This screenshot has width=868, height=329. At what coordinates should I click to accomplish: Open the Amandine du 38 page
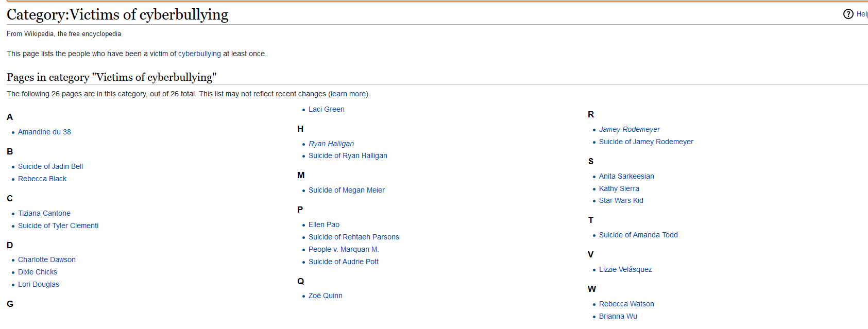tap(44, 132)
